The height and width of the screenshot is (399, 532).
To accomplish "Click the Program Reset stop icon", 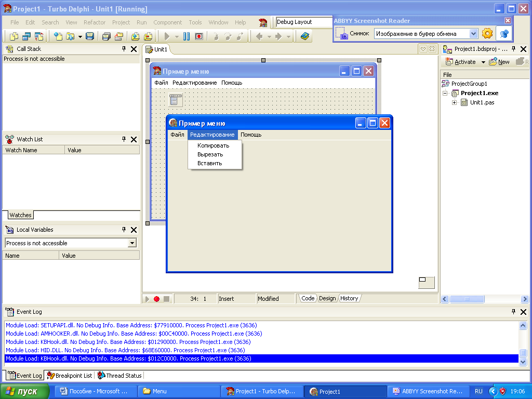I will click(x=199, y=36).
